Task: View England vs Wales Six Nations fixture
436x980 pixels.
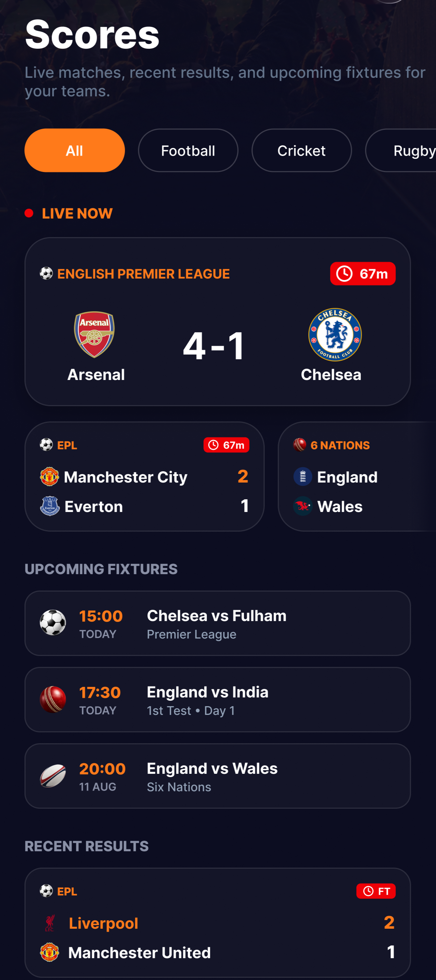Action: 217,776
